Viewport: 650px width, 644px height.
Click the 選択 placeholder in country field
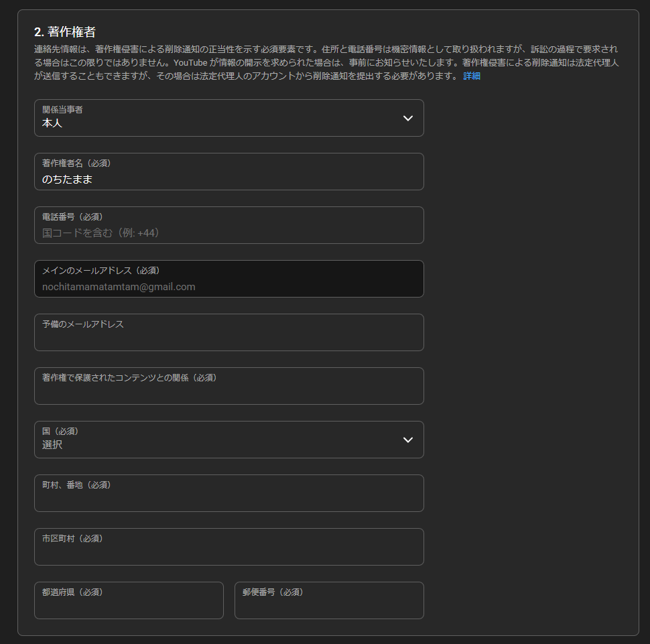coord(52,445)
